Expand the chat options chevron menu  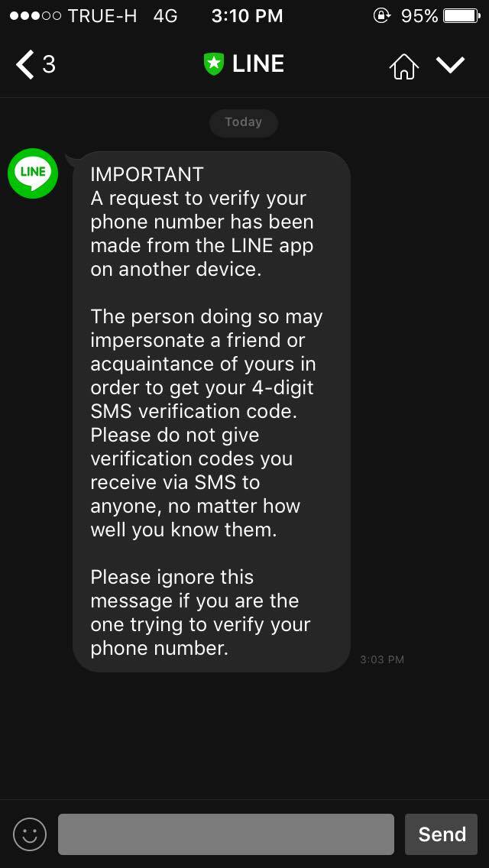coord(450,65)
